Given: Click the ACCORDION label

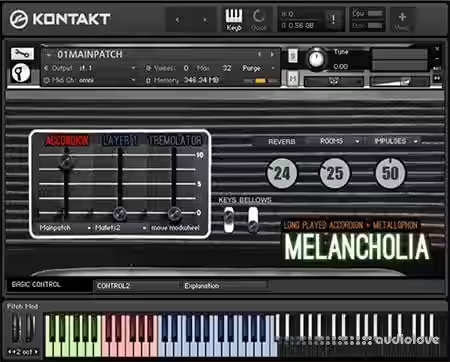Looking at the screenshot, I should pos(67,141).
